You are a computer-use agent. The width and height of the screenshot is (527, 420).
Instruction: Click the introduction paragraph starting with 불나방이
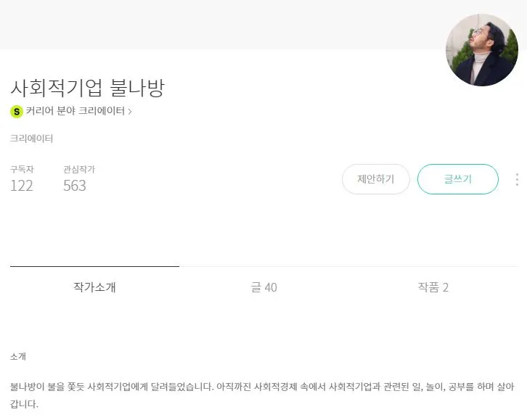pos(262,395)
